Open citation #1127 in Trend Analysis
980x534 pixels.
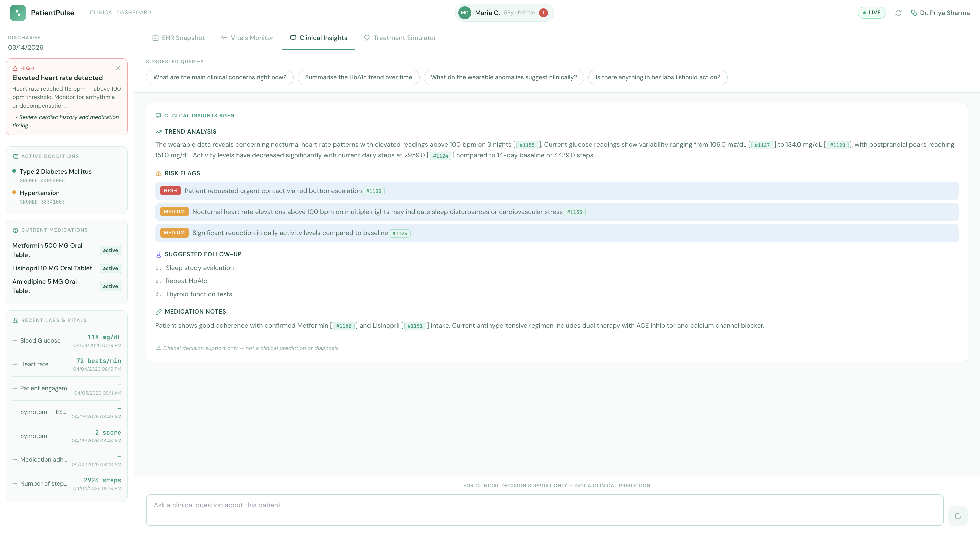point(762,145)
